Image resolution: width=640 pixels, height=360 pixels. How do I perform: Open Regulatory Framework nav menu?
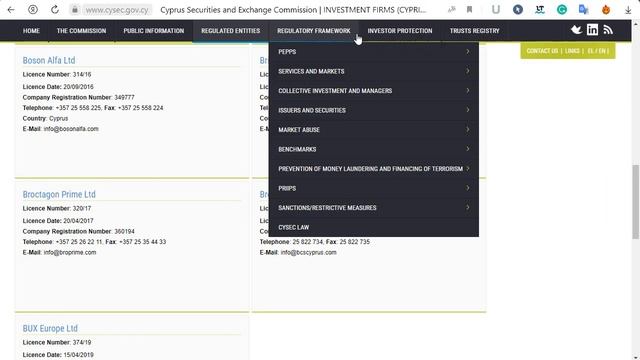click(313, 31)
